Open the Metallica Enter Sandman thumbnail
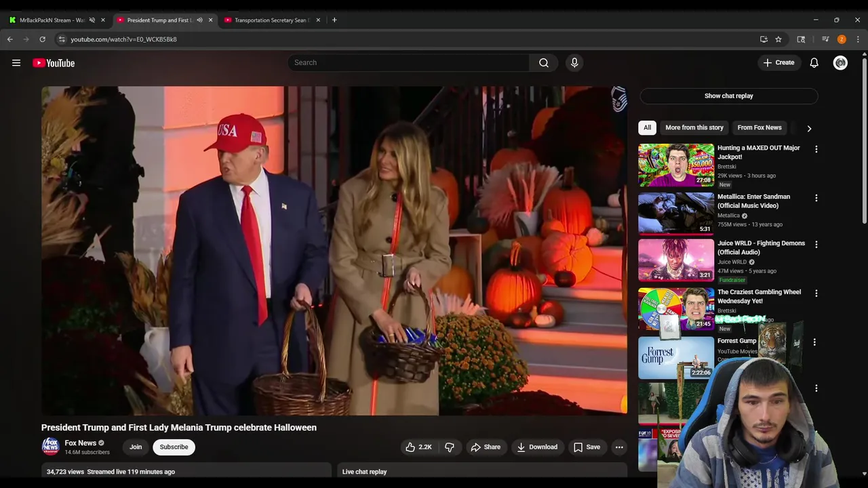The width and height of the screenshot is (868, 488). click(x=676, y=213)
